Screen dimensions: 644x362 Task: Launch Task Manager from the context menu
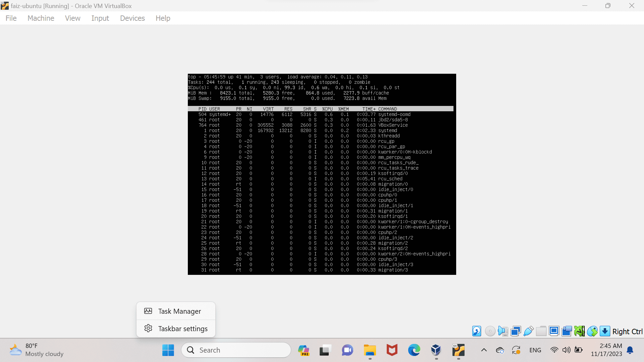pos(176,311)
